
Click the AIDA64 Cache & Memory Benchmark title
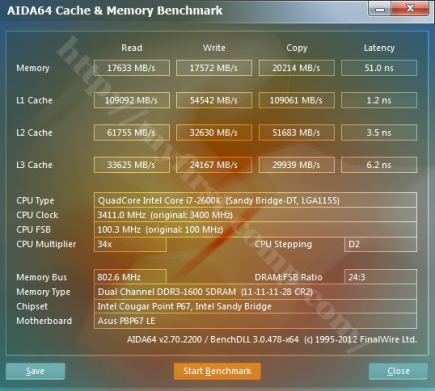(x=115, y=11)
